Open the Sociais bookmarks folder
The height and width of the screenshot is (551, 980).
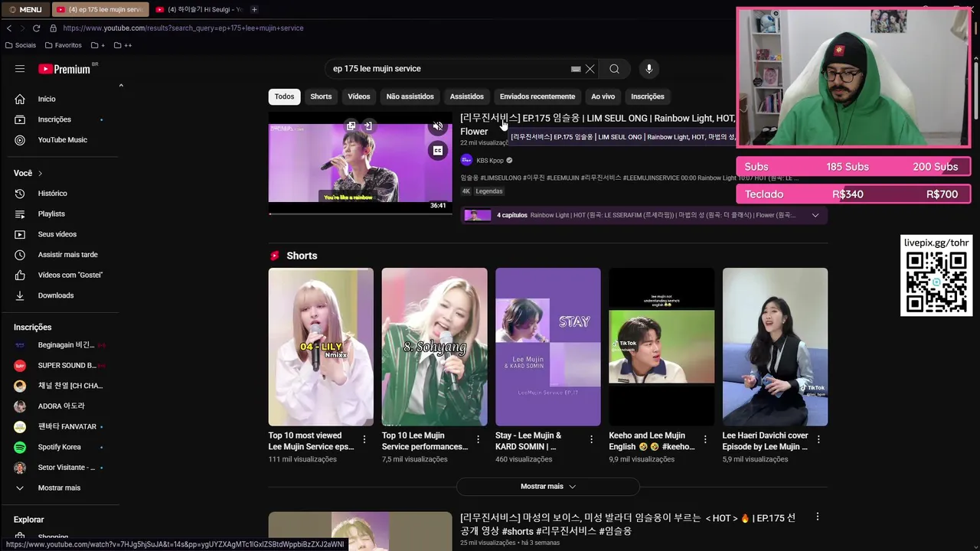tap(21, 45)
